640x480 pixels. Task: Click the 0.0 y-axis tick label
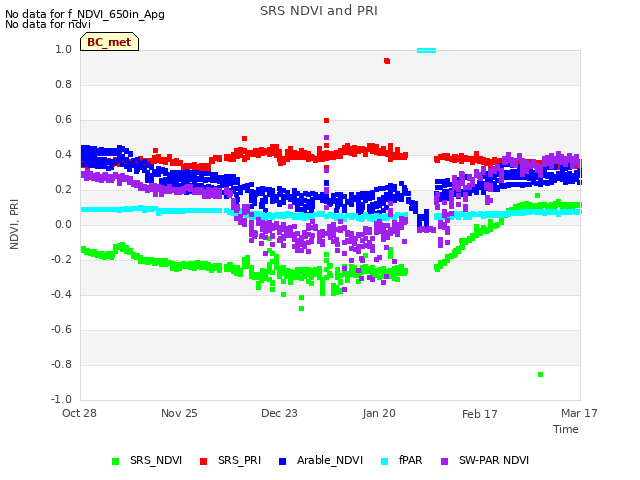[x=63, y=224]
